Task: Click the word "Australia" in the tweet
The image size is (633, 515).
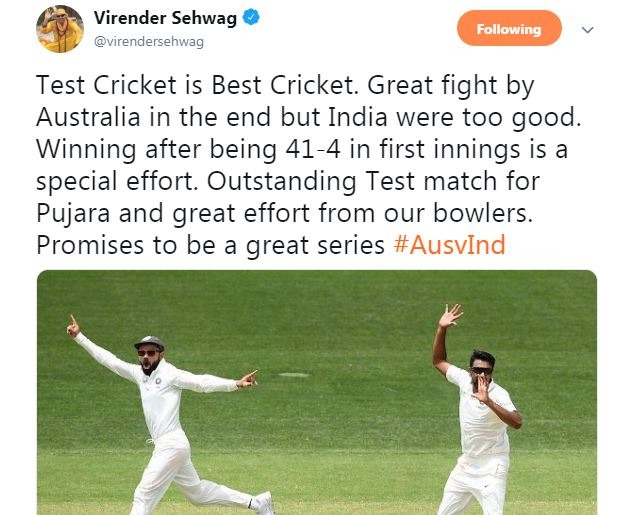Action: click(88, 117)
